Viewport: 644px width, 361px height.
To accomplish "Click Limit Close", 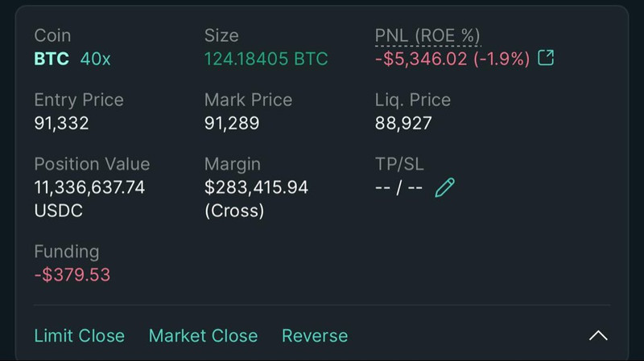I will tap(79, 335).
